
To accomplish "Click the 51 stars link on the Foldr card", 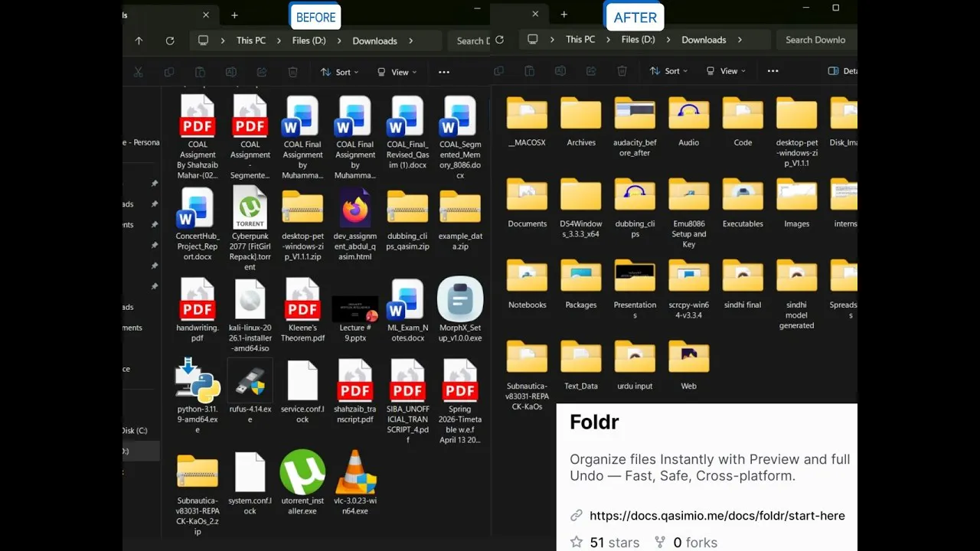I will [x=605, y=543].
